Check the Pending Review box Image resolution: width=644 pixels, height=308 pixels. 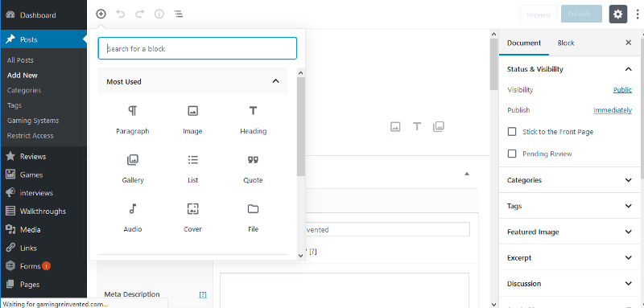click(x=512, y=154)
